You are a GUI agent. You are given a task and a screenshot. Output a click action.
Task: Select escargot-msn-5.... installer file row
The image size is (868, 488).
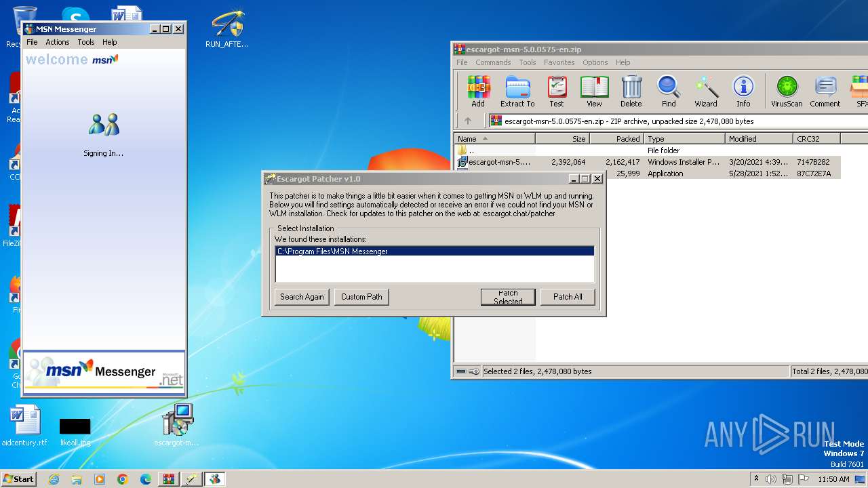pyautogui.click(x=648, y=162)
